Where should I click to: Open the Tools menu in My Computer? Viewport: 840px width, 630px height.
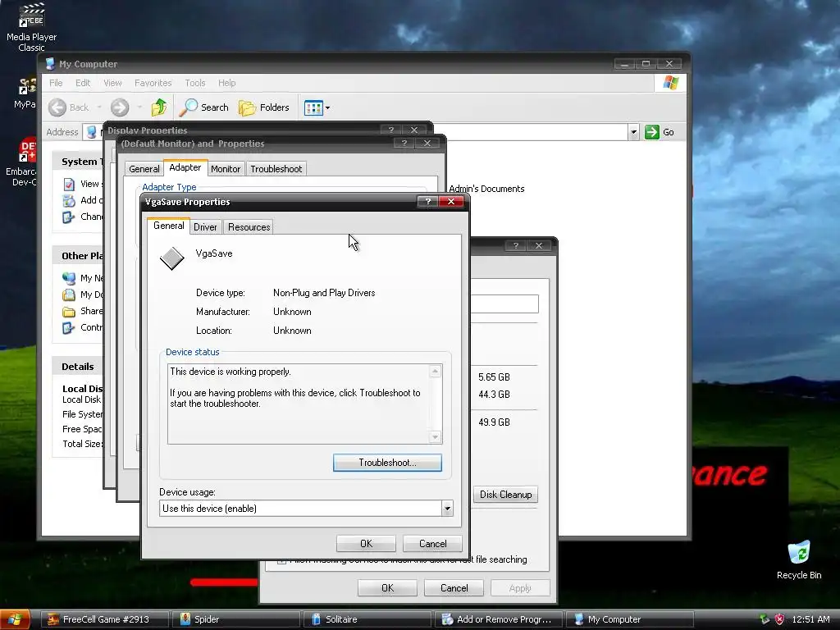(x=195, y=83)
